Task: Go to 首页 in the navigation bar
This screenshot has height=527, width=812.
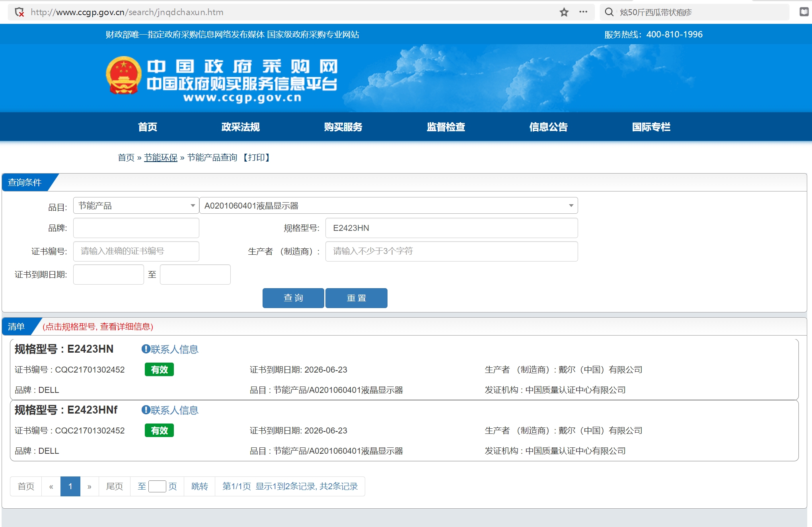Action: point(148,127)
